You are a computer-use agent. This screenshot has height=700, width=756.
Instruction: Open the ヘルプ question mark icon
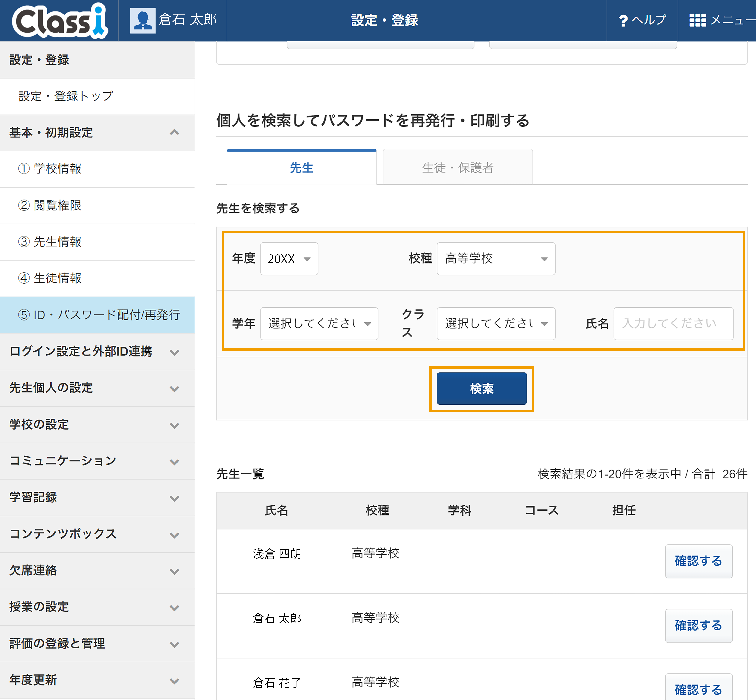point(623,20)
